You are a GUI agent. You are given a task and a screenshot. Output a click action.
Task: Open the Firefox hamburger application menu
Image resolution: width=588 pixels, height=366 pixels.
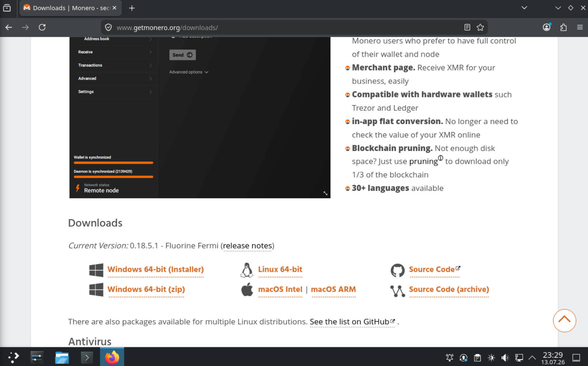pos(580,27)
